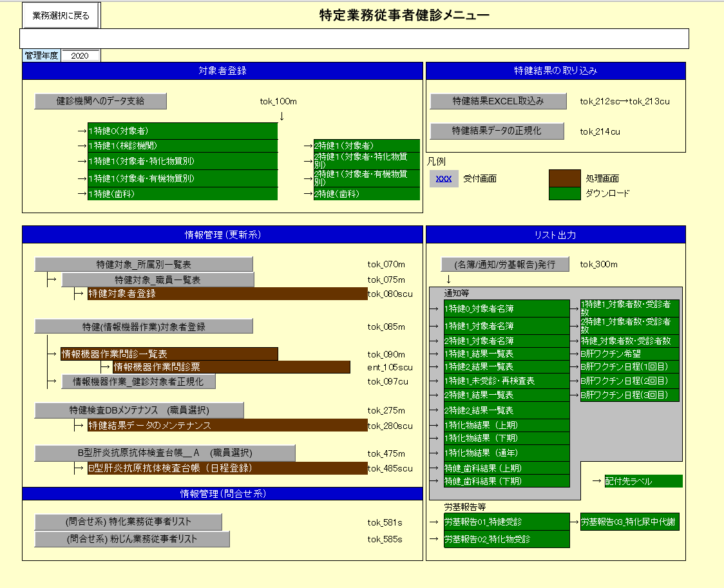
Task: Download B肝ワクチン日程(1回目)
Action: (x=630, y=367)
